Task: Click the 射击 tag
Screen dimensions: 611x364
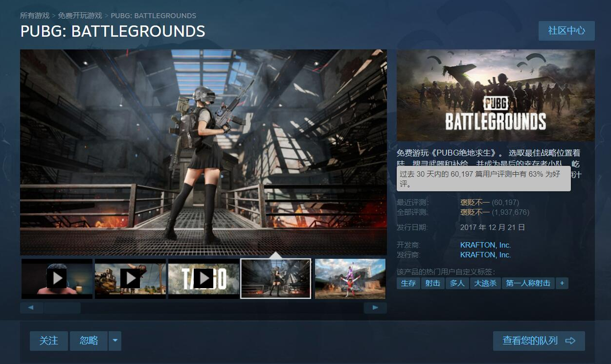Action: click(x=432, y=283)
